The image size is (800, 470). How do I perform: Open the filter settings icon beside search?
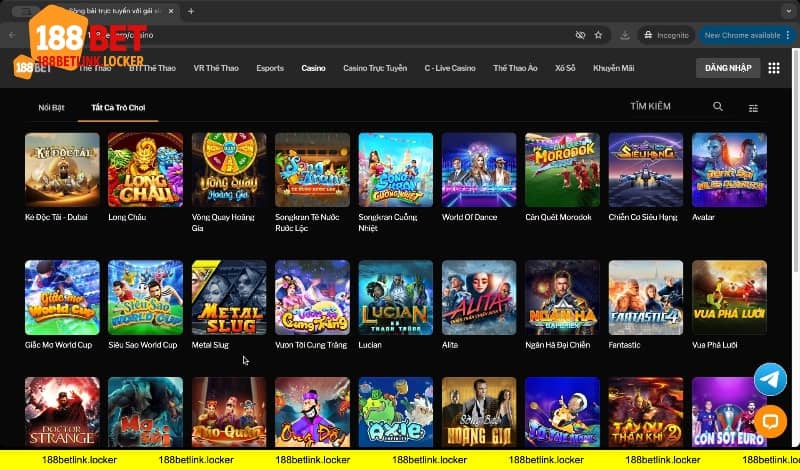coord(753,107)
